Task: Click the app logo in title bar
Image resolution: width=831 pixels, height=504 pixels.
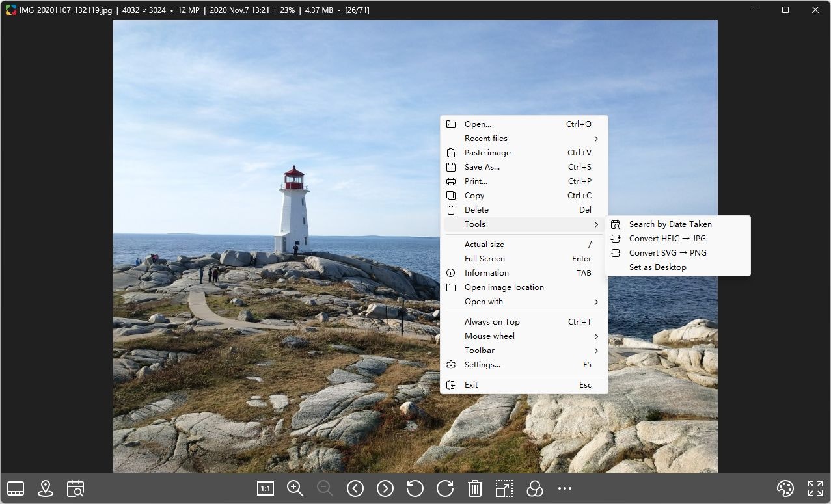Action: point(10,10)
